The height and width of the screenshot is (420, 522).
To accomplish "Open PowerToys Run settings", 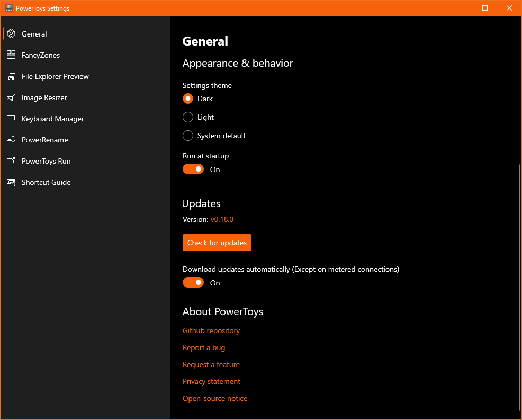I will pyautogui.click(x=85, y=161).
